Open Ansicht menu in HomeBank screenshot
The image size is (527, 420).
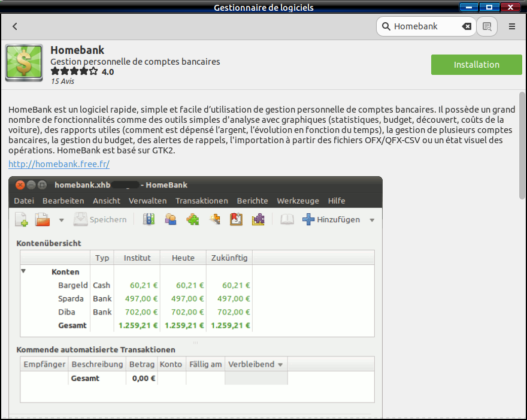tap(107, 201)
